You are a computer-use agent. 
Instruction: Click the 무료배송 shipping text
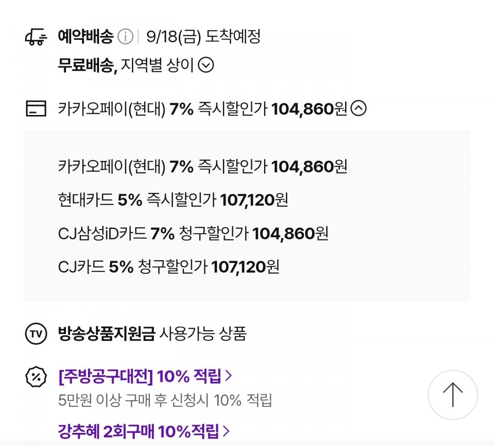click(x=86, y=66)
